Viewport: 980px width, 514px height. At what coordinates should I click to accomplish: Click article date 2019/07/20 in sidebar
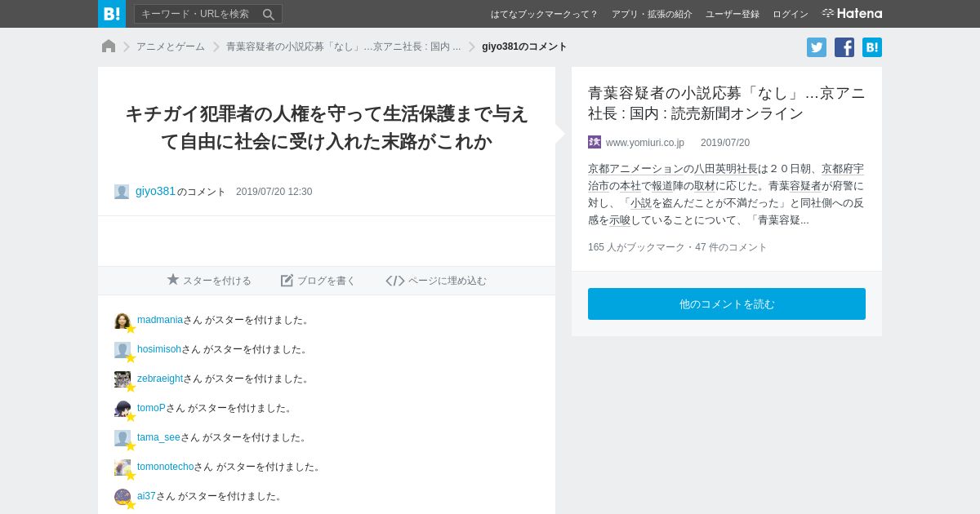coord(725,143)
